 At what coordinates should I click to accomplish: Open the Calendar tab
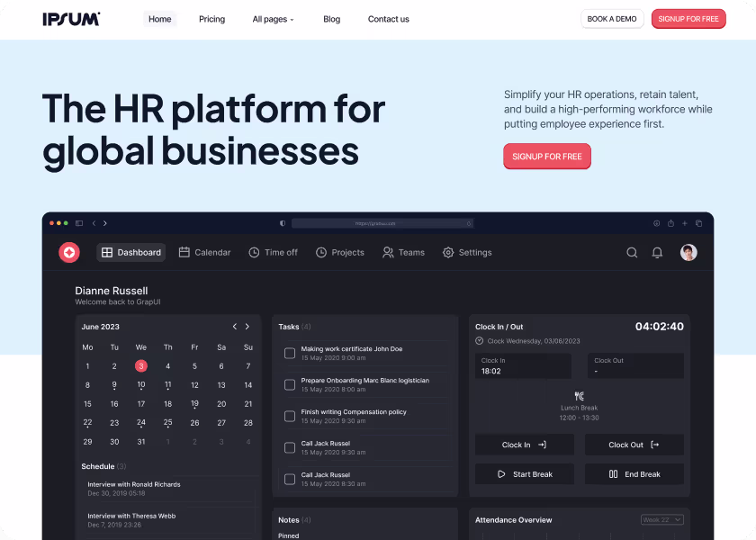(204, 252)
